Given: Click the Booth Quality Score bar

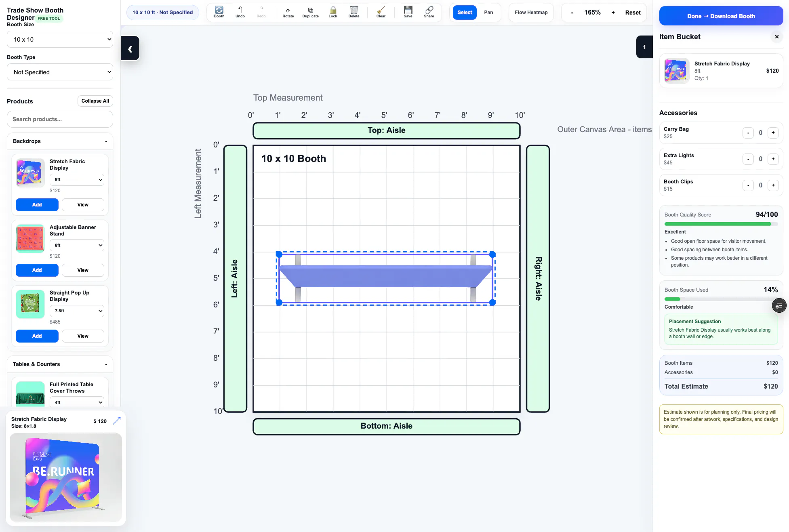Looking at the screenshot, I should click(721, 224).
